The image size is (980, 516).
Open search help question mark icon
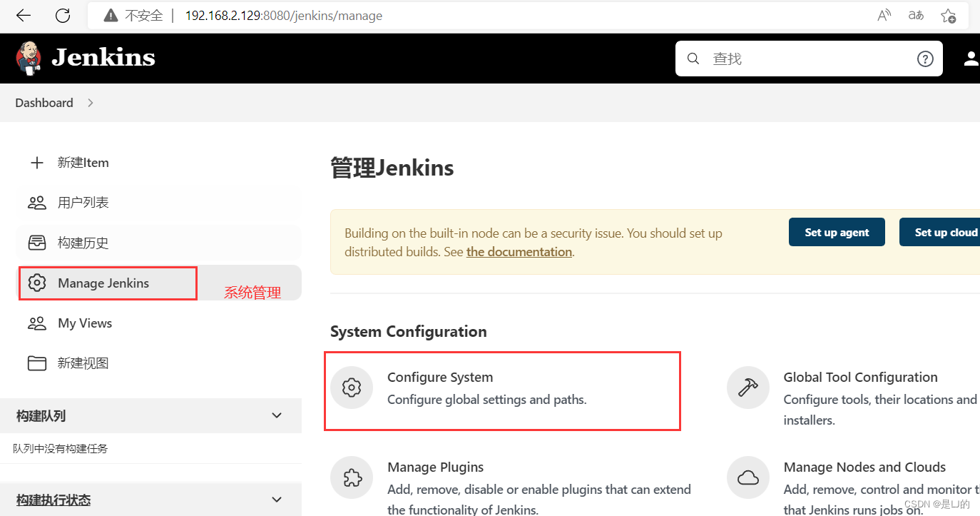click(925, 59)
